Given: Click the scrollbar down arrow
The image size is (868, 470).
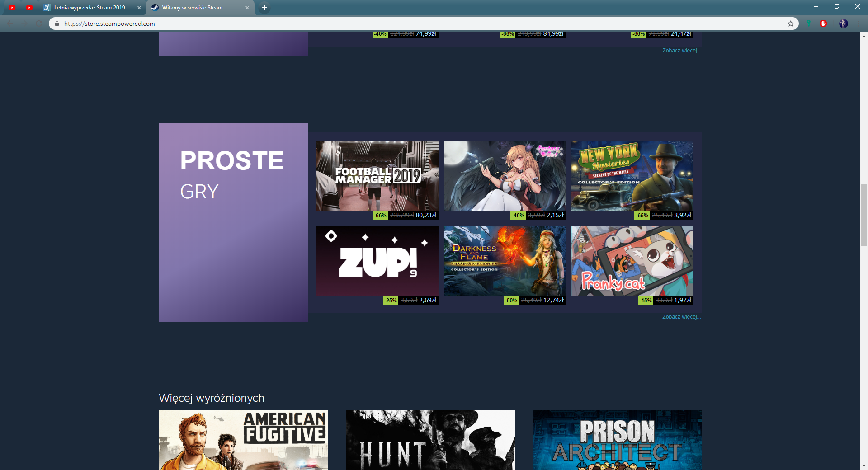Looking at the screenshot, I should [864, 466].
